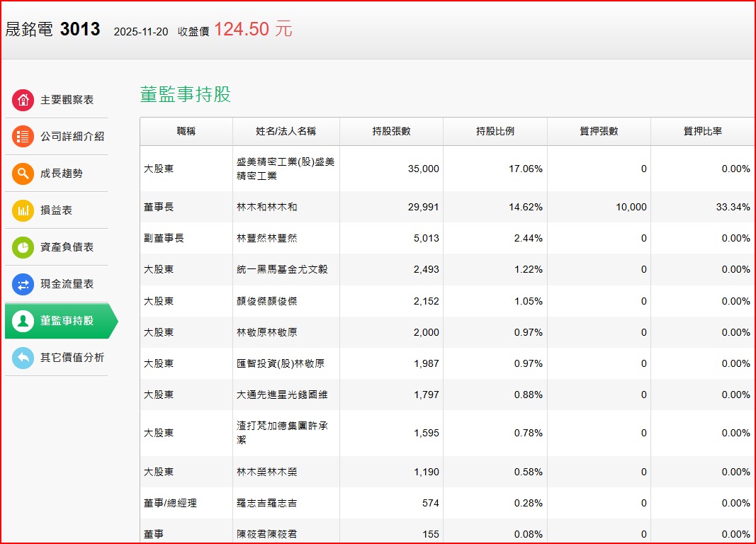Click the back arrow icon for 其它價值分析
756x544 pixels.
point(23,358)
